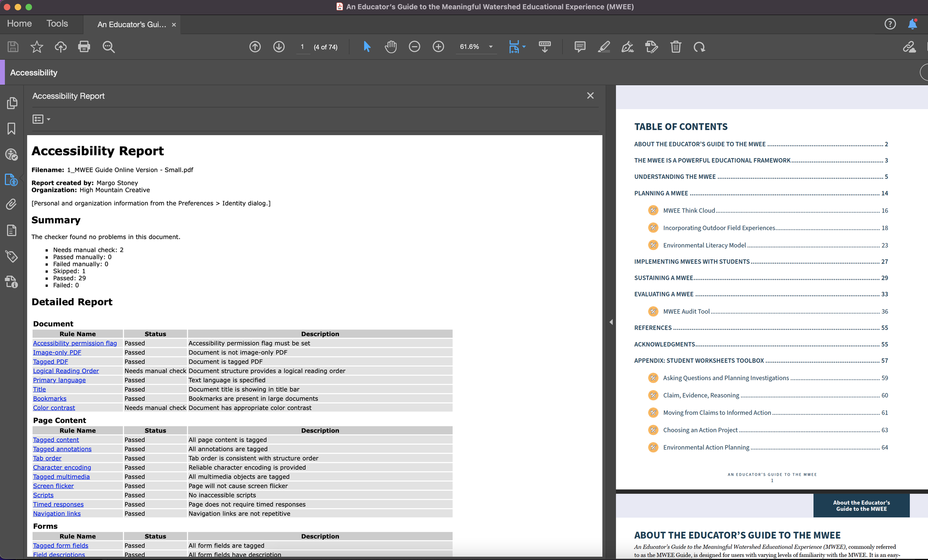Open the zoom level 61.6% dropdown
928x560 pixels.
point(490,47)
